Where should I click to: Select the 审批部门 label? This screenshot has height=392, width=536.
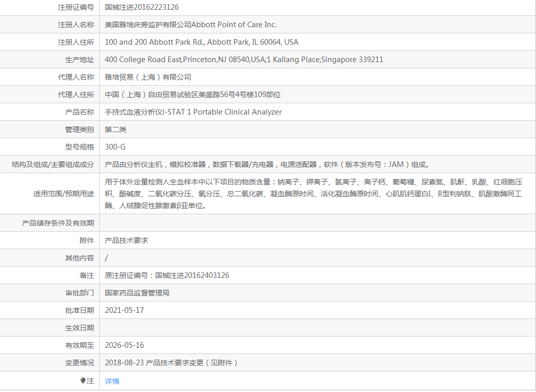point(80,293)
